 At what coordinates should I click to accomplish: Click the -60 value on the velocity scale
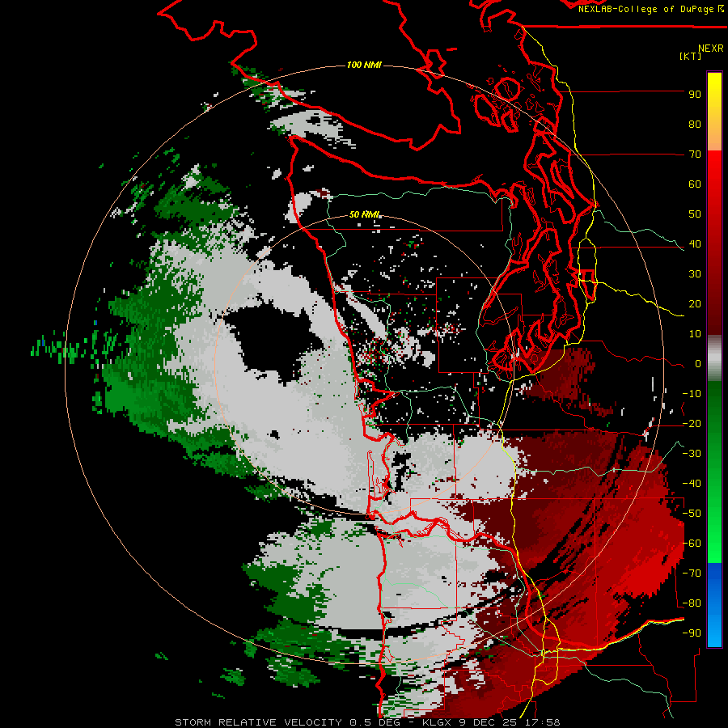(x=692, y=544)
